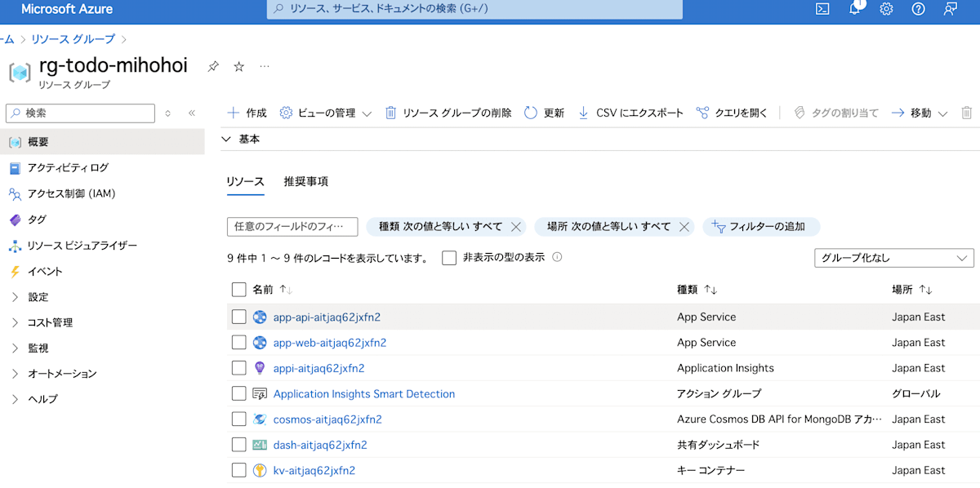Sort by the 場所 column arrows
This screenshot has height=488, width=980.
[x=925, y=290]
